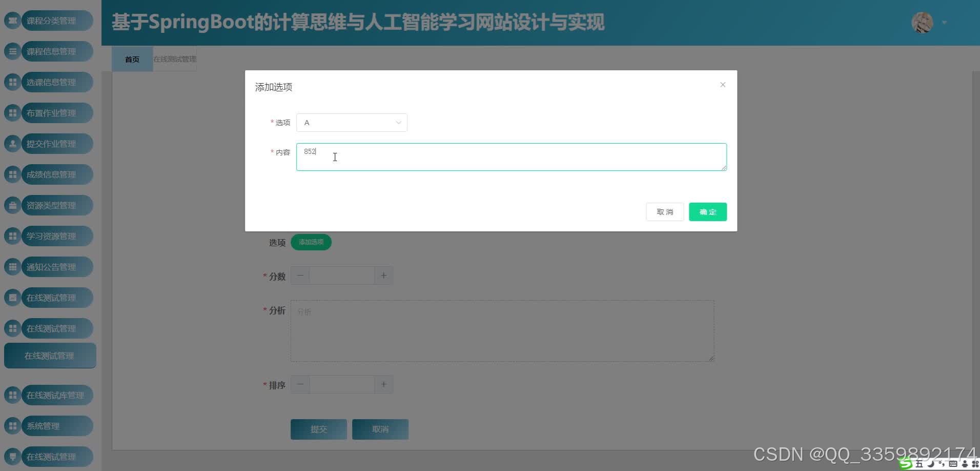Select the 选课信息管理 sidebar icon
This screenshot has width=980, height=471.
coord(13,82)
